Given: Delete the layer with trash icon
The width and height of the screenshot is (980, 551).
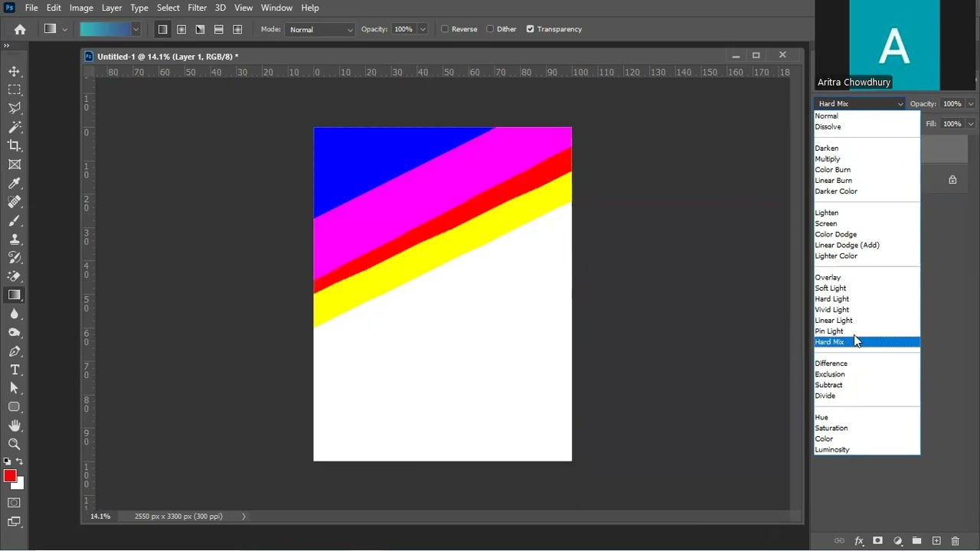Looking at the screenshot, I should tap(955, 541).
